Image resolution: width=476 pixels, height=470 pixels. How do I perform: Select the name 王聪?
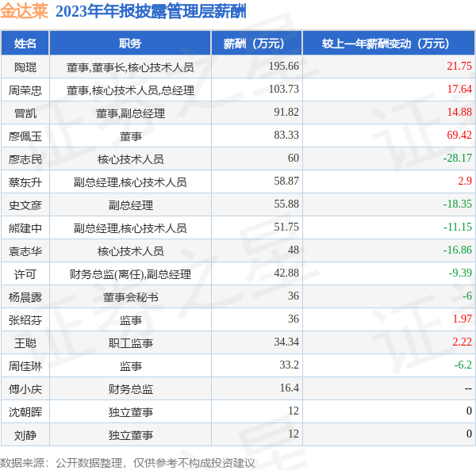25,343
